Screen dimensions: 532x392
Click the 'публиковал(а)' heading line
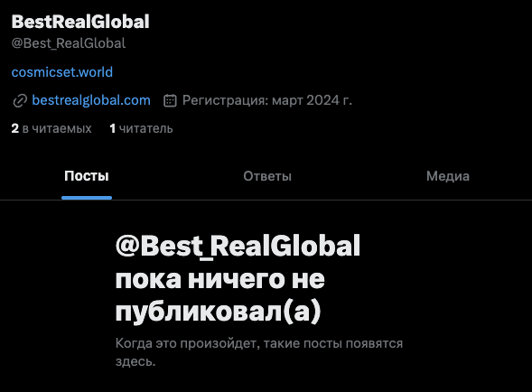click(x=219, y=312)
